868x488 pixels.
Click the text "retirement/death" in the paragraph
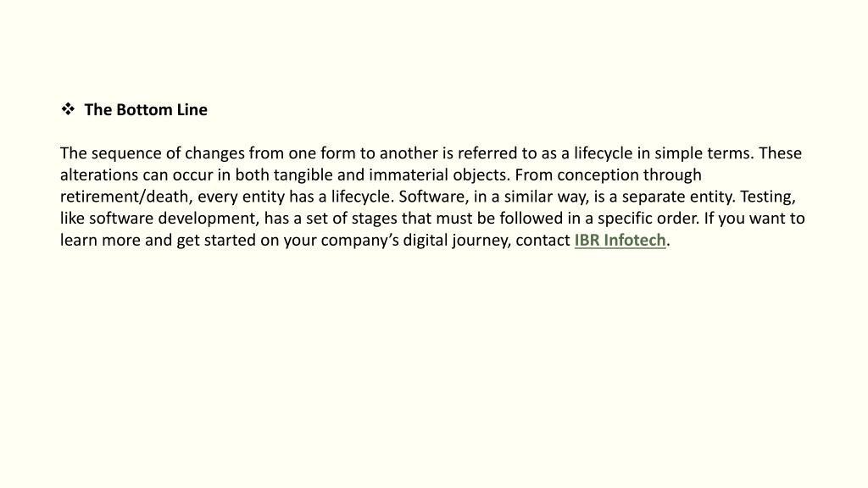[125, 197]
